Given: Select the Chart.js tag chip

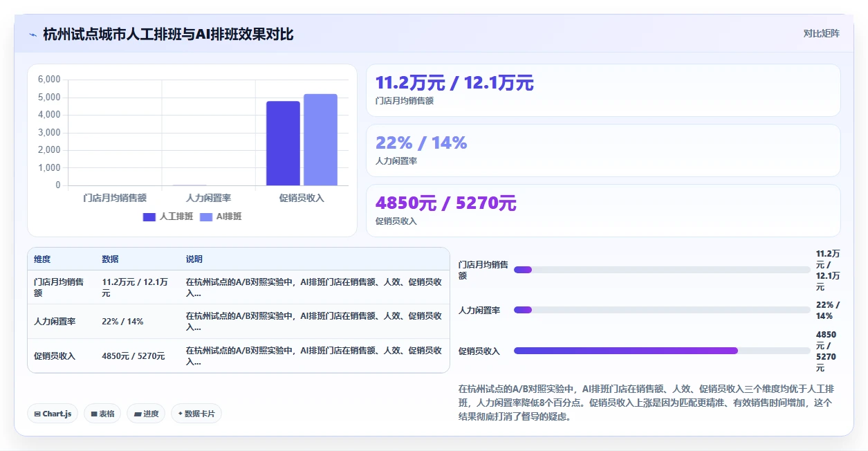Looking at the screenshot, I should pos(53,414).
